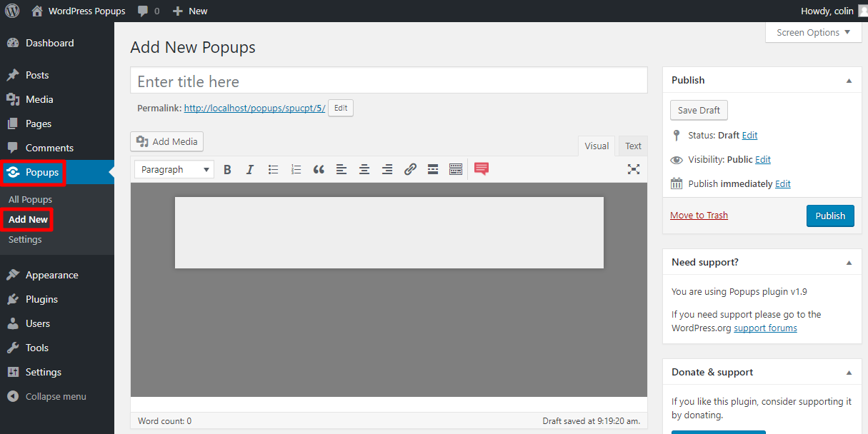
Task: Insert a Read More tag
Action: pyautogui.click(x=432, y=169)
